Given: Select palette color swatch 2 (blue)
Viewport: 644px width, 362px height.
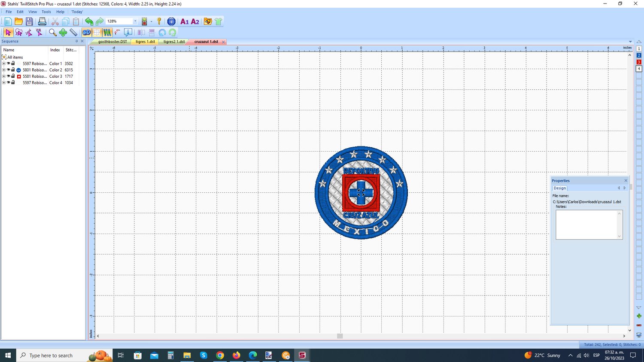Looking at the screenshot, I should (x=639, y=55).
